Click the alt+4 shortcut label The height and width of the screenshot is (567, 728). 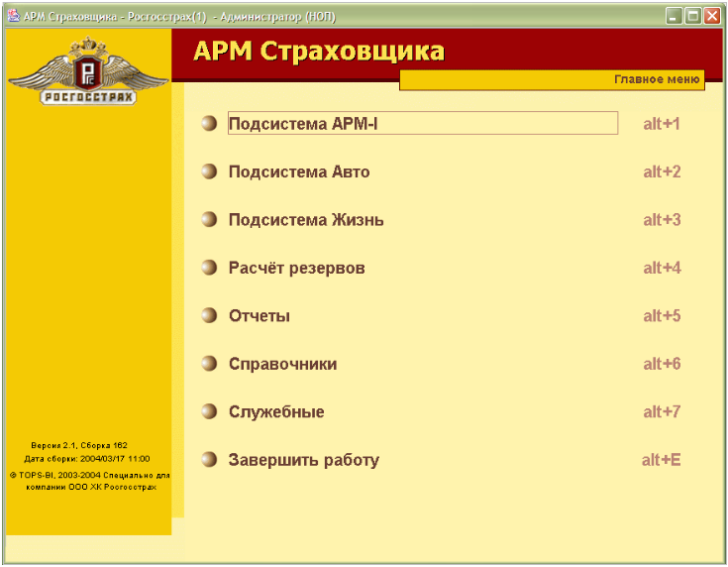(x=662, y=269)
